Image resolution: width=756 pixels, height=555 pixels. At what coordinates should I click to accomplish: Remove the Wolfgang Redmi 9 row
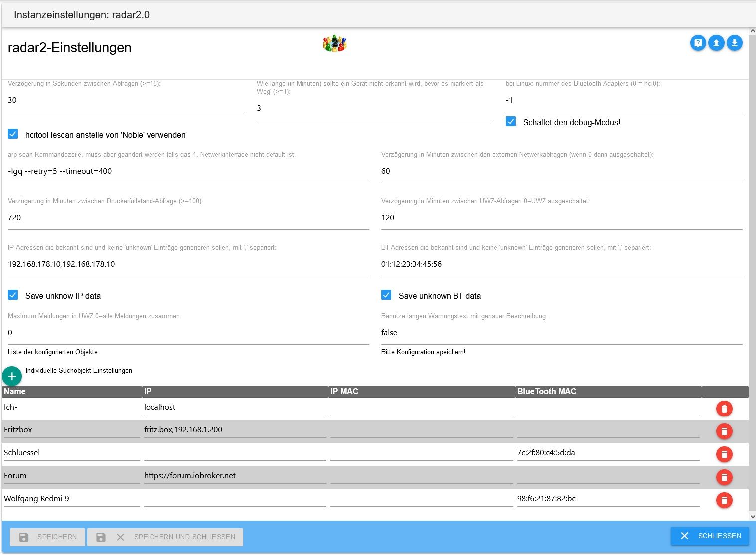[x=724, y=500]
